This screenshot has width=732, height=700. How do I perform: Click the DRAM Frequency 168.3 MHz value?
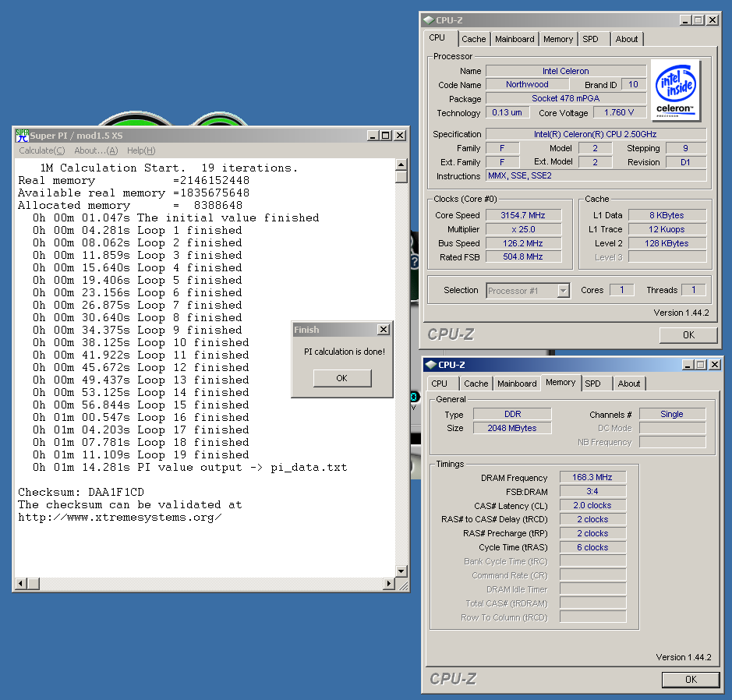(x=593, y=477)
